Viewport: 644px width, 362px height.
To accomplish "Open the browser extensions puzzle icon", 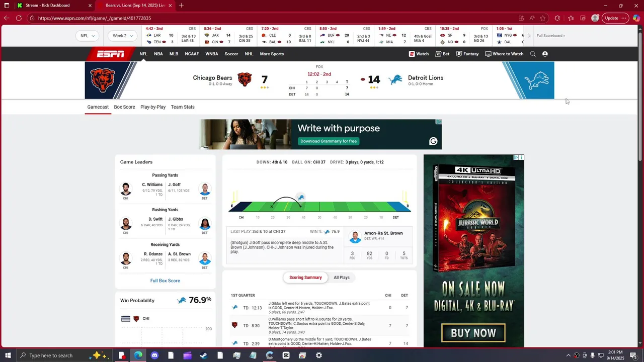I will (x=557, y=18).
